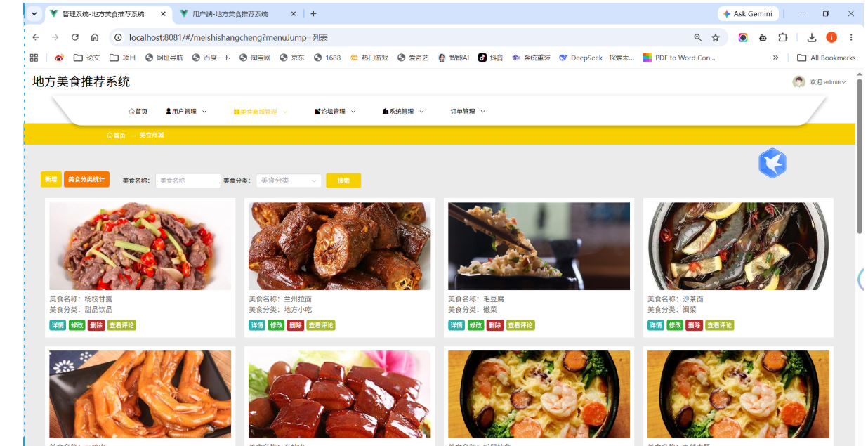This screenshot has height=446, width=868.
Task: Open the 欢迎 admin user dropdown
Action: coord(828,82)
